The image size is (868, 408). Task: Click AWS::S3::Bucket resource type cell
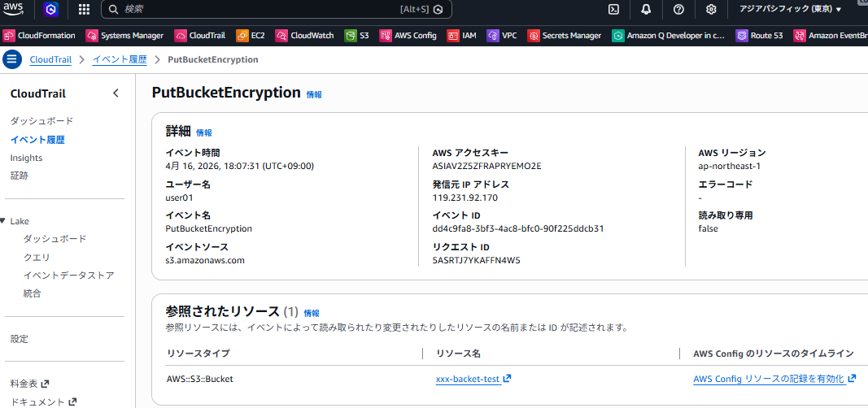pos(200,380)
